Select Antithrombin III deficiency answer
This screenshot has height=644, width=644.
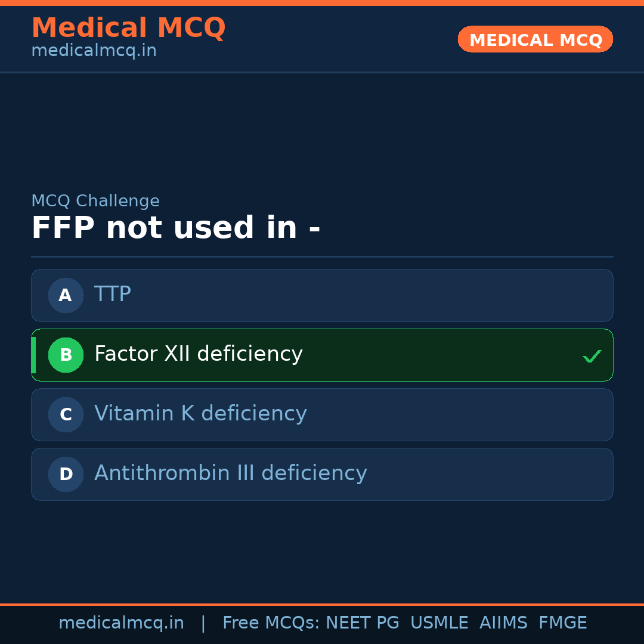[x=322, y=474]
